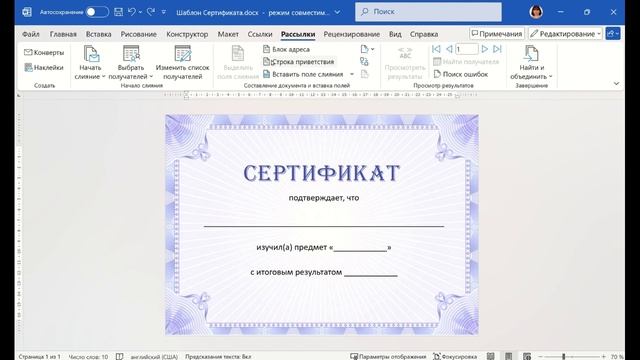The height and width of the screenshot is (360, 640).
Task: Switch to Web Layout view icon
Action: [x=527, y=356]
